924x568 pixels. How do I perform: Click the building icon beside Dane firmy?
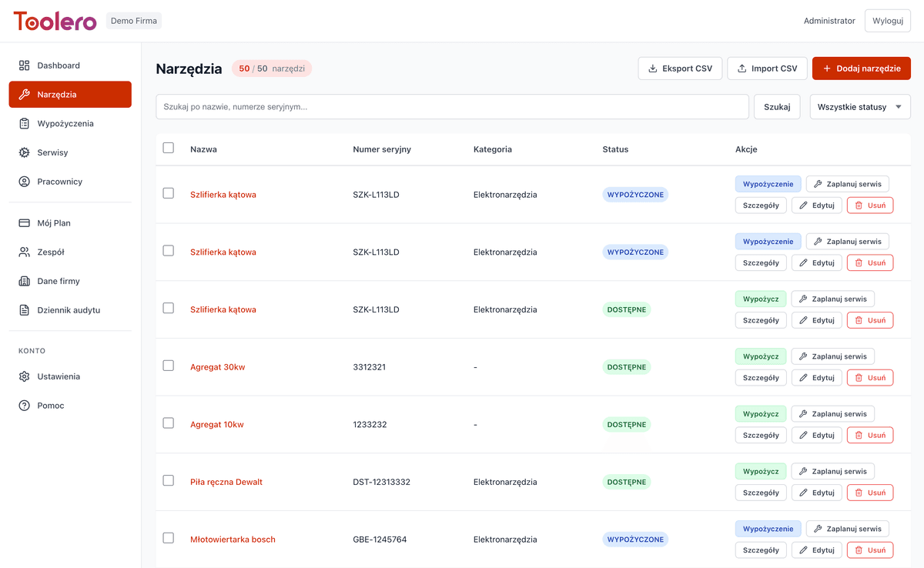click(x=24, y=281)
